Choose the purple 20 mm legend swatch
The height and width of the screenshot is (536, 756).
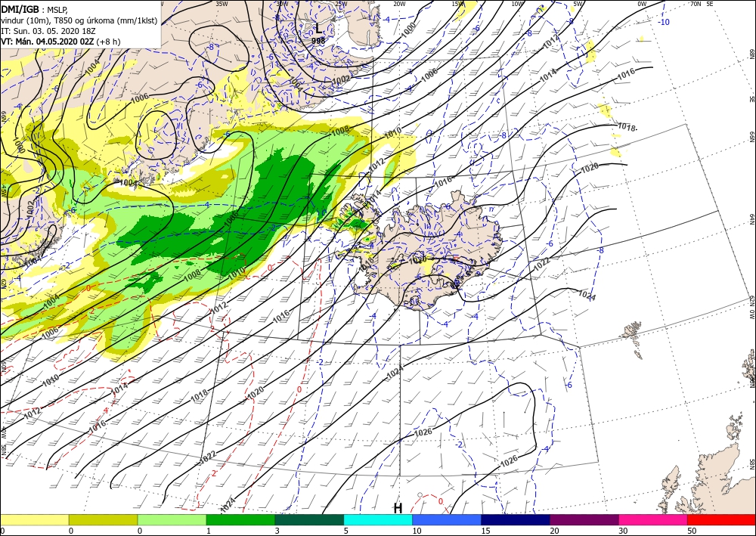(x=584, y=519)
